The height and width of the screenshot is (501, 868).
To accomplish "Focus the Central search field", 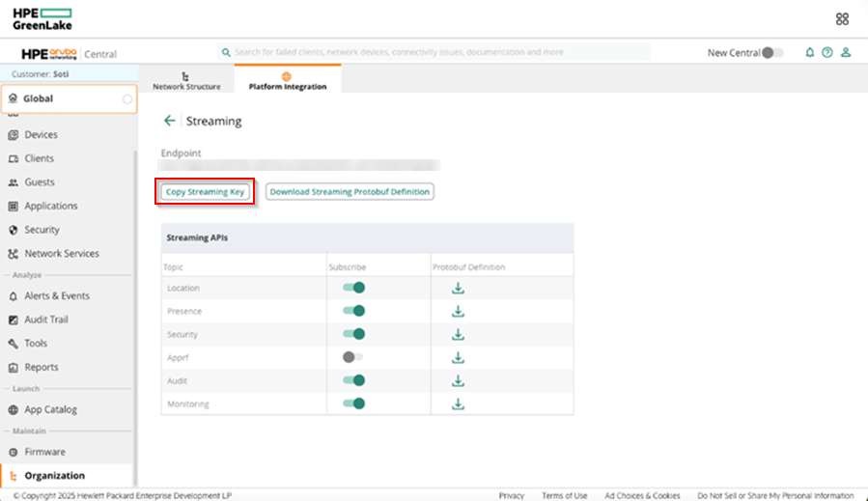I will (434, 52).
